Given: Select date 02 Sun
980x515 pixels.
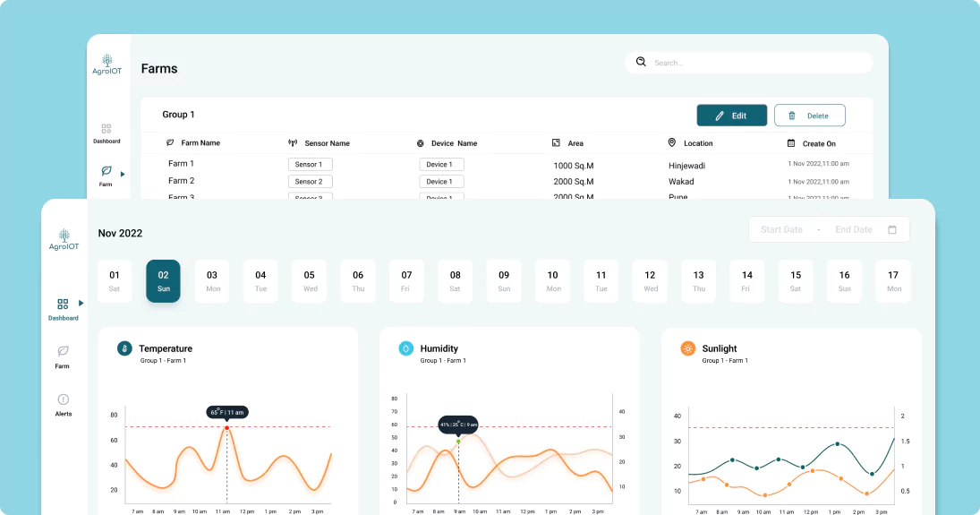Looking at the screenshot, I should click(163, 281).
